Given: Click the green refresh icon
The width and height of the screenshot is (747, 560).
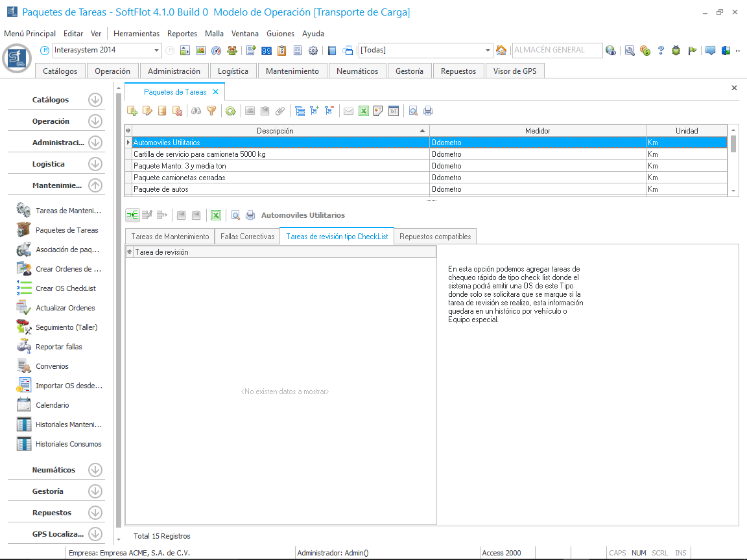Looking at the screenshot, I should click(x=230, y=111).
